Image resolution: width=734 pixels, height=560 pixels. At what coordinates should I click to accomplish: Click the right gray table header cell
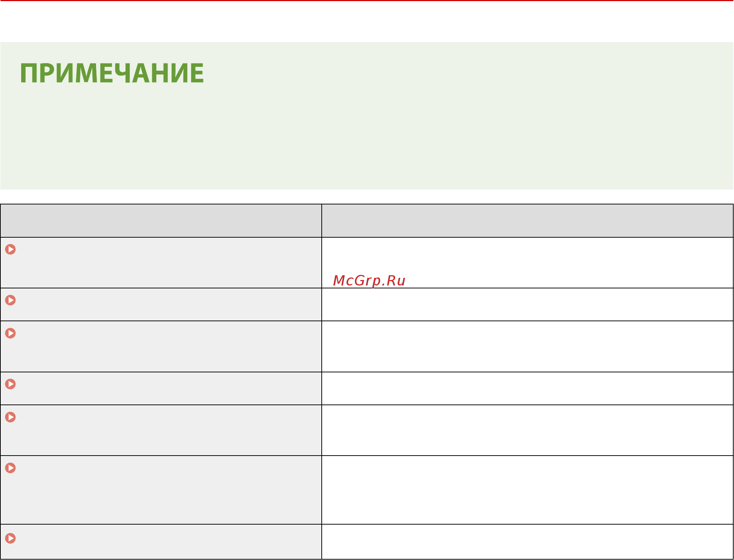[527, 220]
